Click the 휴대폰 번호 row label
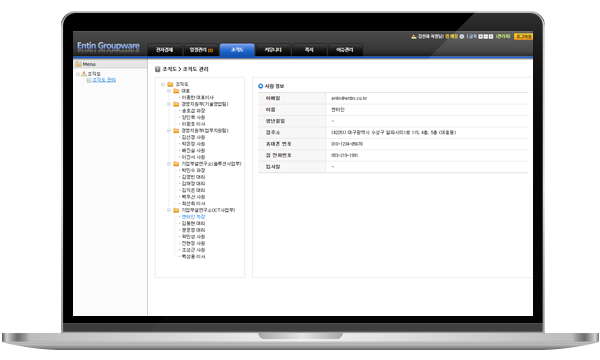The image size is (600, 360). click(x=278, y=144)
